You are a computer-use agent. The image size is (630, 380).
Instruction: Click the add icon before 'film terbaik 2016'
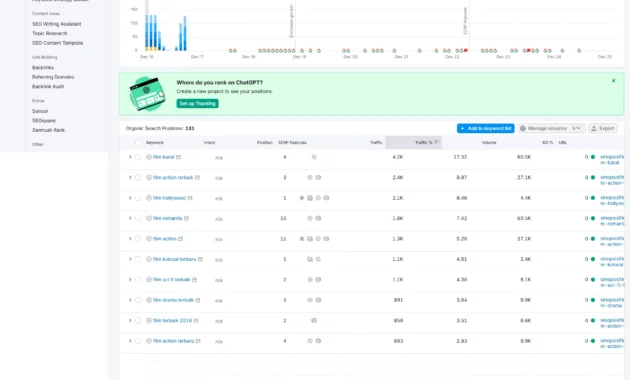point(149,321)
